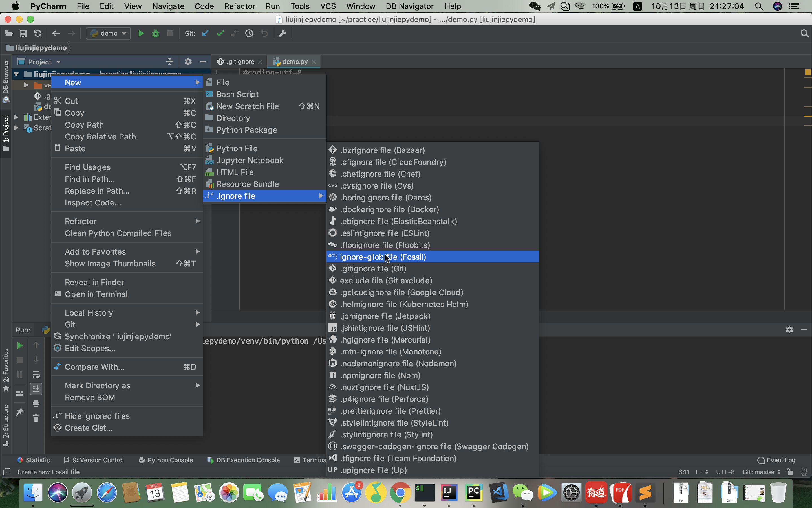The width and height of the screenshot is (812, 508).
Task: Open the Local History submenu
Action: (127, 312)
